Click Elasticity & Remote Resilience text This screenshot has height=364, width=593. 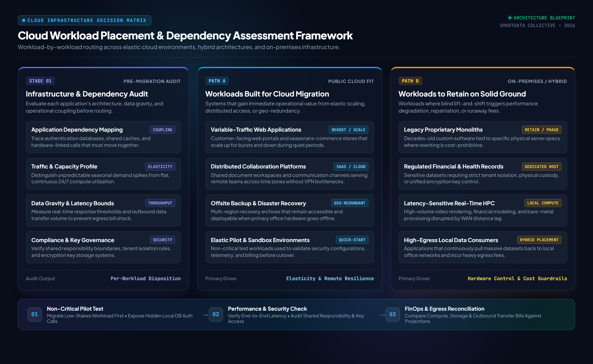[x=330, y=279]
